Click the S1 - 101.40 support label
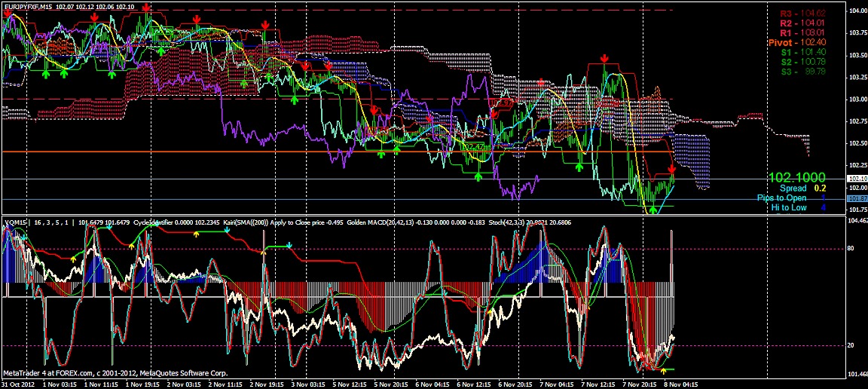Screen dimensions: 868x389 pyautogui.click(x=804, y=52)
